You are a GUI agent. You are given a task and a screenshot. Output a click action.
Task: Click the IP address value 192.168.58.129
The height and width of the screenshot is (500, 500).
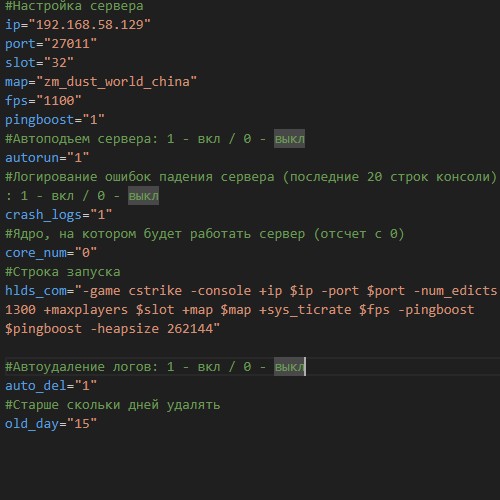[90, 25]
